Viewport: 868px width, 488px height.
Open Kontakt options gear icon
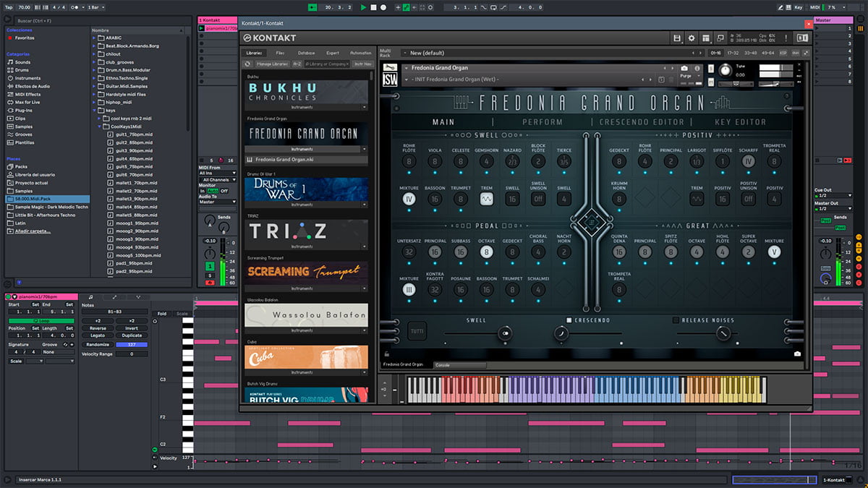(x=692, y=38)
